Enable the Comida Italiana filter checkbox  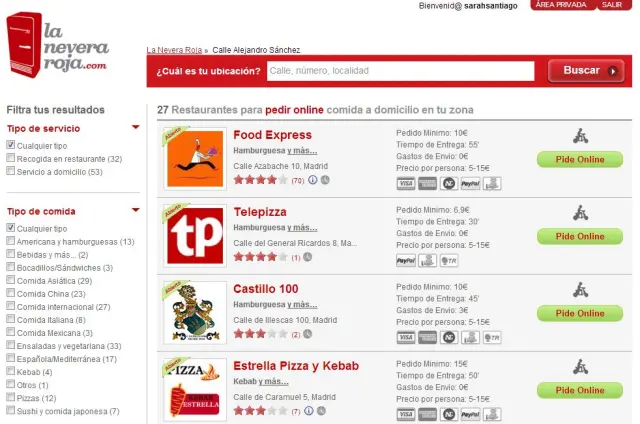(11, 319)
